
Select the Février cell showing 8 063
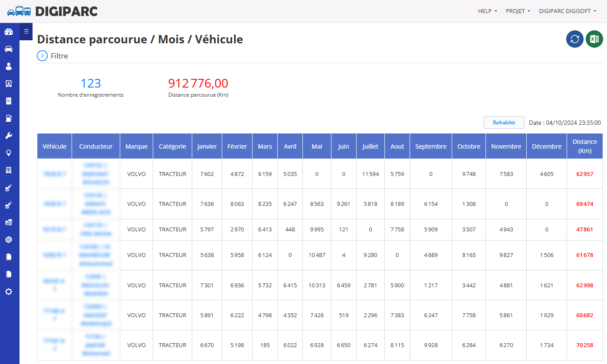(237, 204)
